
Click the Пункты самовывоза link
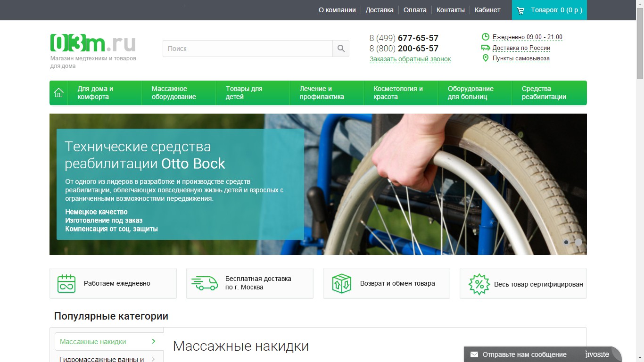pos(521,58)
